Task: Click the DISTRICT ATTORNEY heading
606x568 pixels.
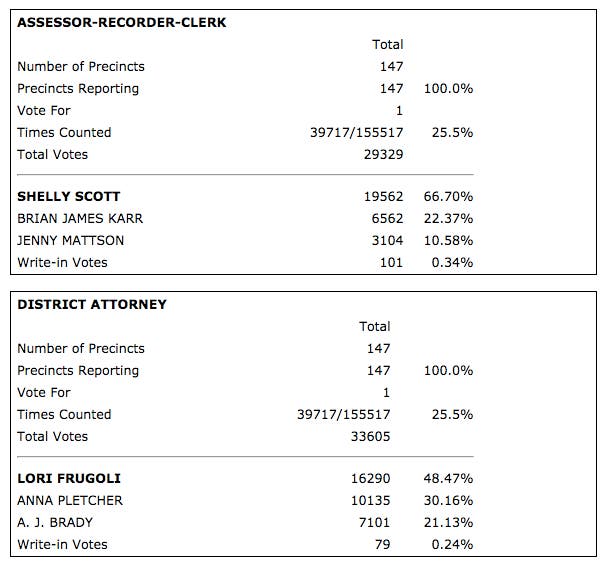Action: [x=92, y=304]
